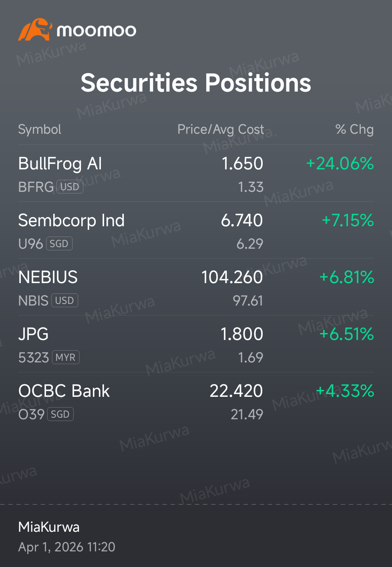Image resolution: width=392 pixels, height=567 pixels.
Task: Open the NEBIUS position row
Action: pos(196,287)
